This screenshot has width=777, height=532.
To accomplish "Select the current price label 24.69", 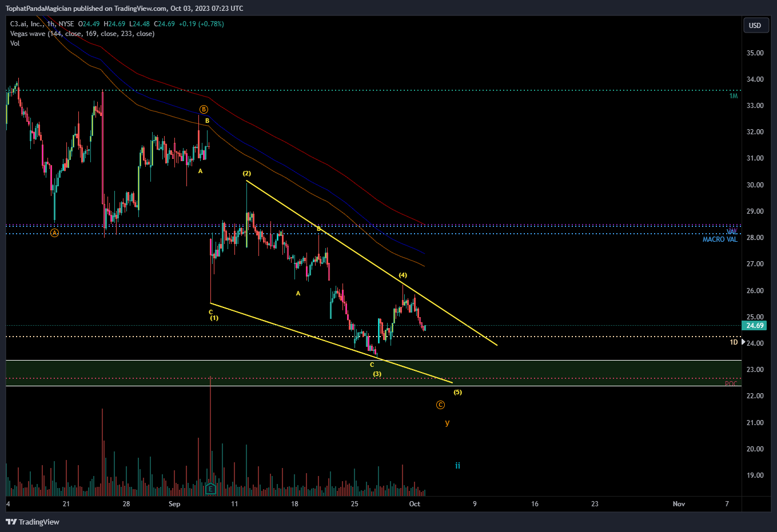I will tap(755, 326).
